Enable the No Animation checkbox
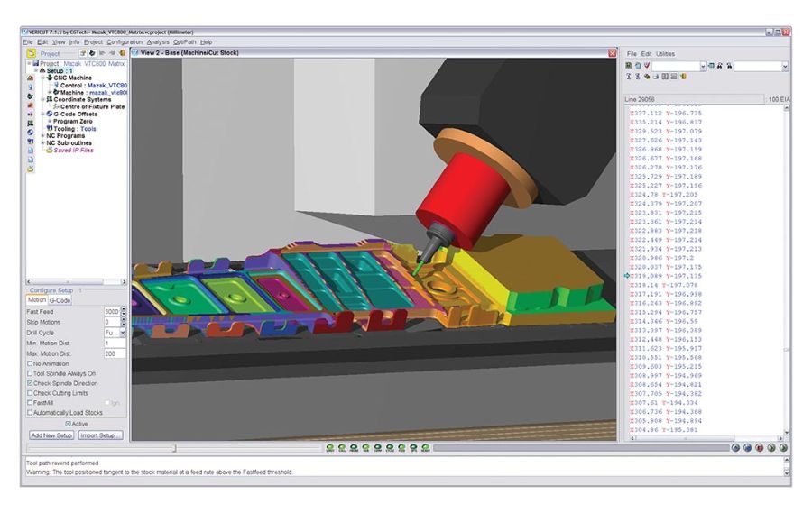This screenshot has height=513, width=812. coord(30,364)
